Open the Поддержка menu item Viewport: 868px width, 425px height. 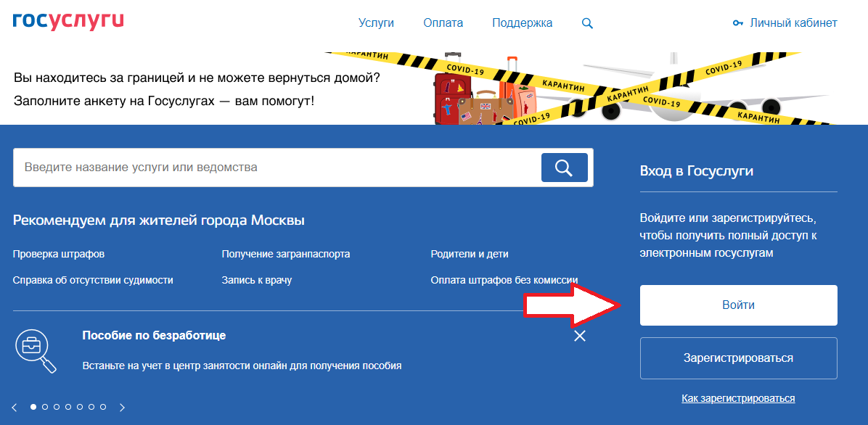click(522, 23)
